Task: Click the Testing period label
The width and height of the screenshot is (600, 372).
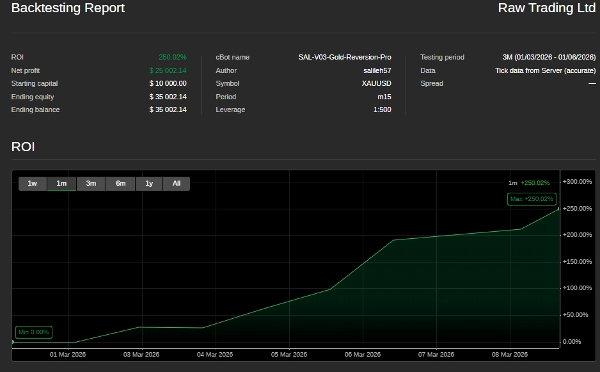Action: [442, 57]
